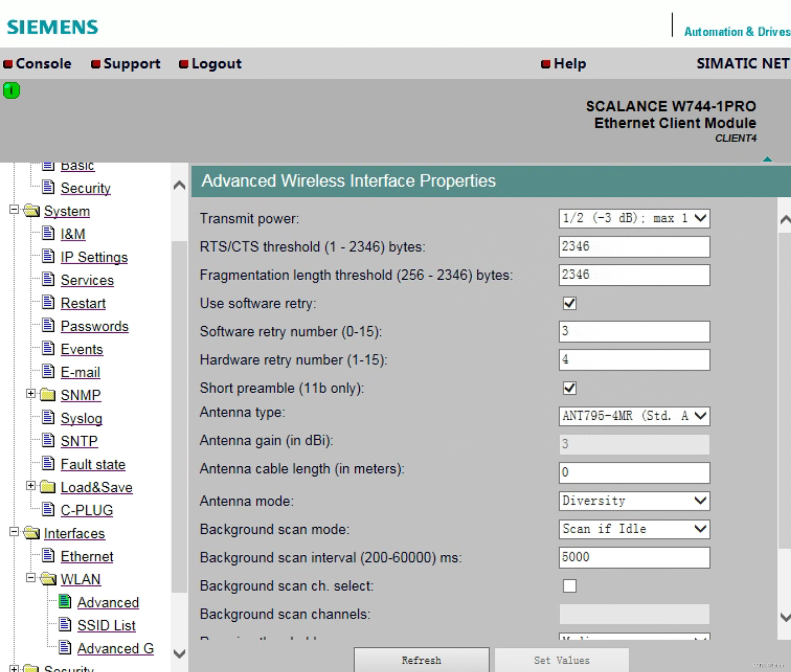Screen dimensions: 791x672
Task: Click the Set Values button
Action: 562,660
